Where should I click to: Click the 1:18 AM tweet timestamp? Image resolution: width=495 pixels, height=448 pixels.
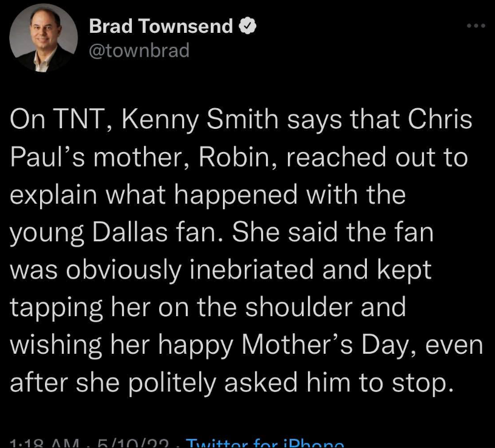[x=41, y=443]
